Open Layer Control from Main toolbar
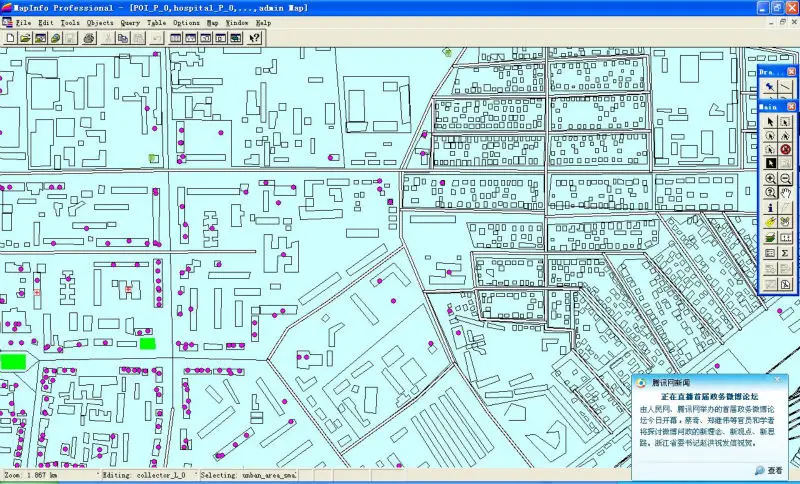The height and width of the screenshot is (484, 800). 770,238
